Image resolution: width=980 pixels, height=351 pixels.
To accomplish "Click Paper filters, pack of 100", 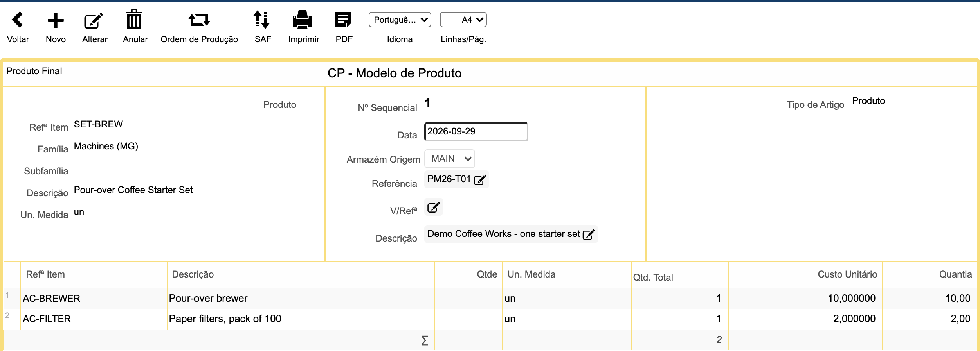I will 225,319.
